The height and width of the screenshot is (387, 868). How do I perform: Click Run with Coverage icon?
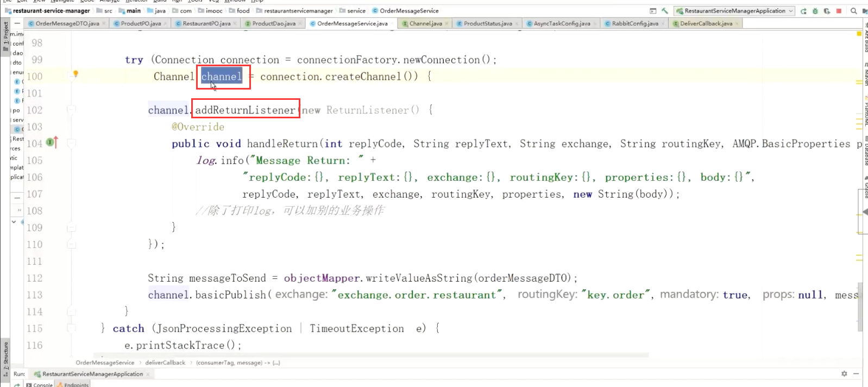point(827,11)
